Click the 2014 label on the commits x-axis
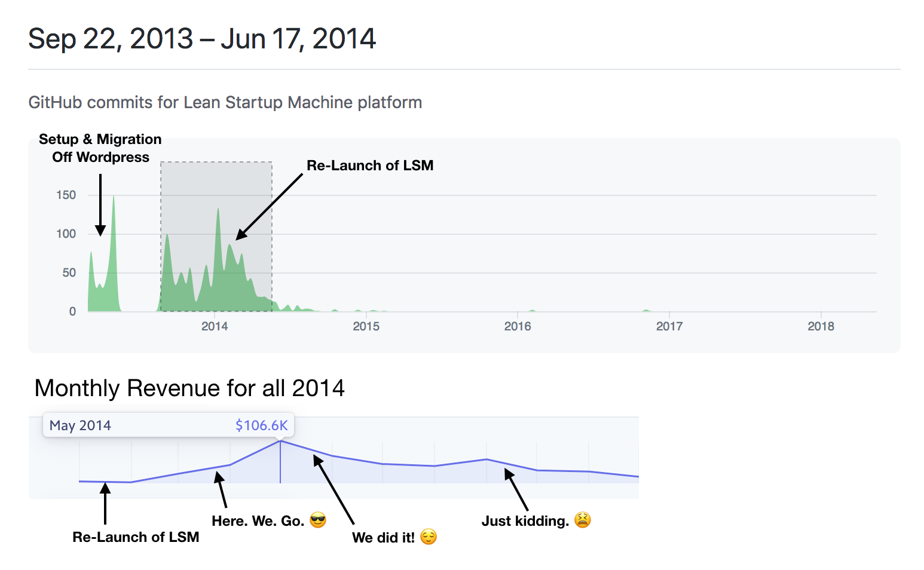This screenshot has width=924, height=570. tap(215, 326)
